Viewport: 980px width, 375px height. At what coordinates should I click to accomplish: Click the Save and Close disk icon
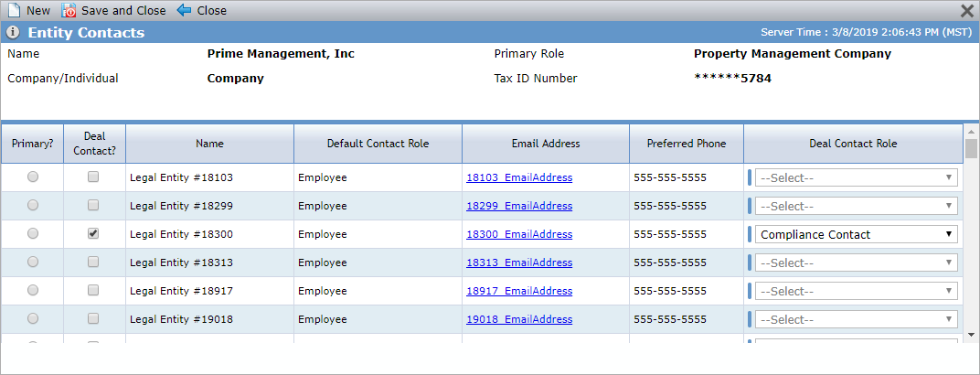69,11
